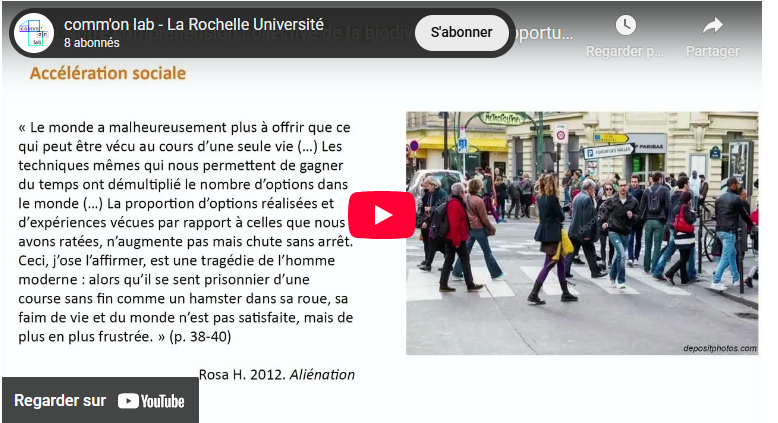This screenshot has height=423, width=778.
Task: Open the comm'on lab channel avatar
Action: tap(34, 33)
